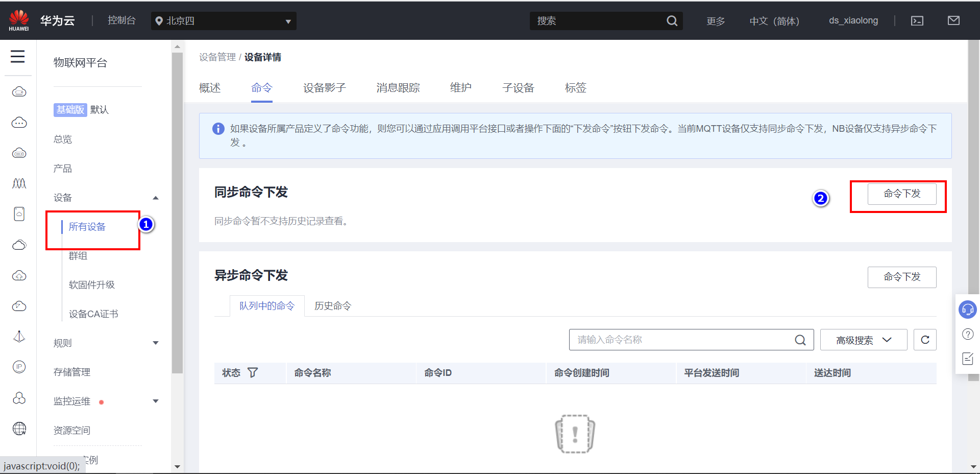Open the feedback edit icon on right edge
The image size is (980, 474).
pyautogui.click(x=968, y=359)
